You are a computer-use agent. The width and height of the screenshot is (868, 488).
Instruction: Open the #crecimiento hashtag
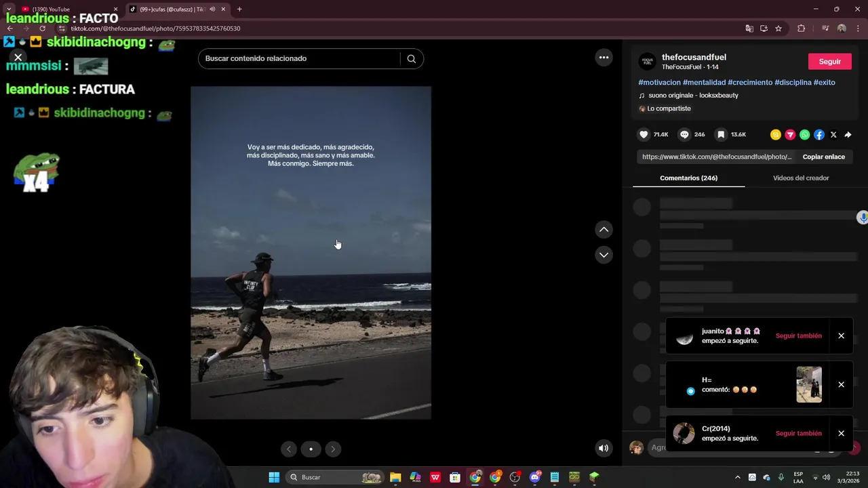750,82
